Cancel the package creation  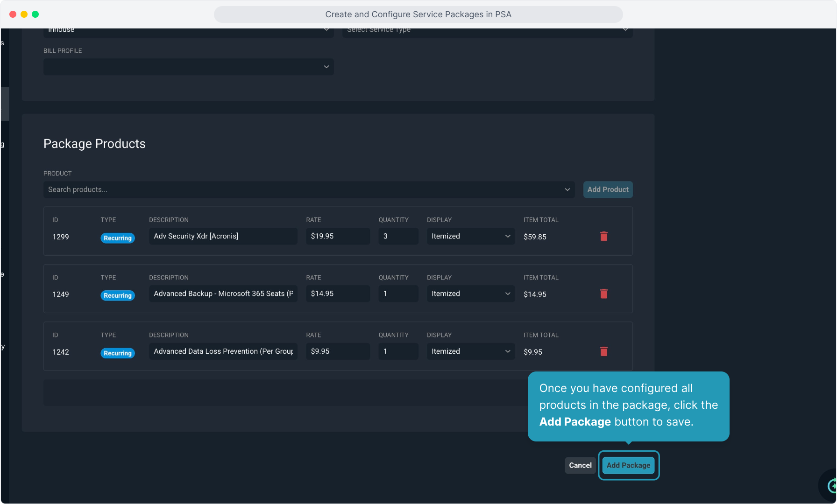click(x=580, y=465)
